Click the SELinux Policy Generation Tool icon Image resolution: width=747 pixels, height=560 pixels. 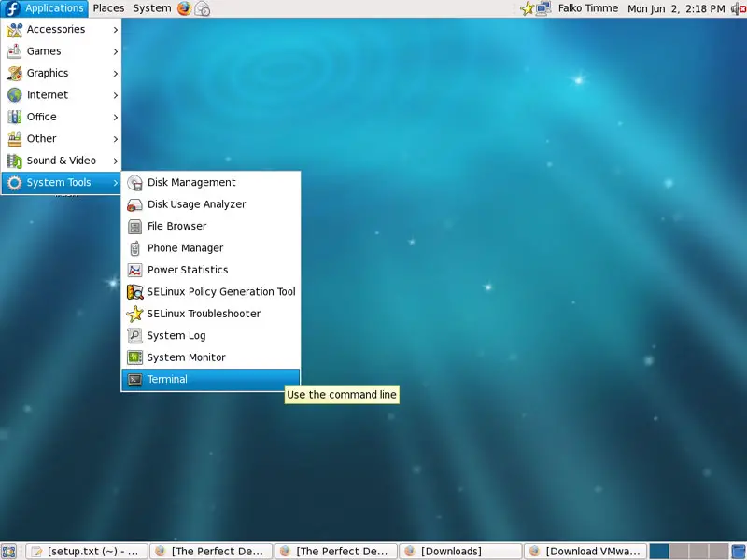coord(134,292)
